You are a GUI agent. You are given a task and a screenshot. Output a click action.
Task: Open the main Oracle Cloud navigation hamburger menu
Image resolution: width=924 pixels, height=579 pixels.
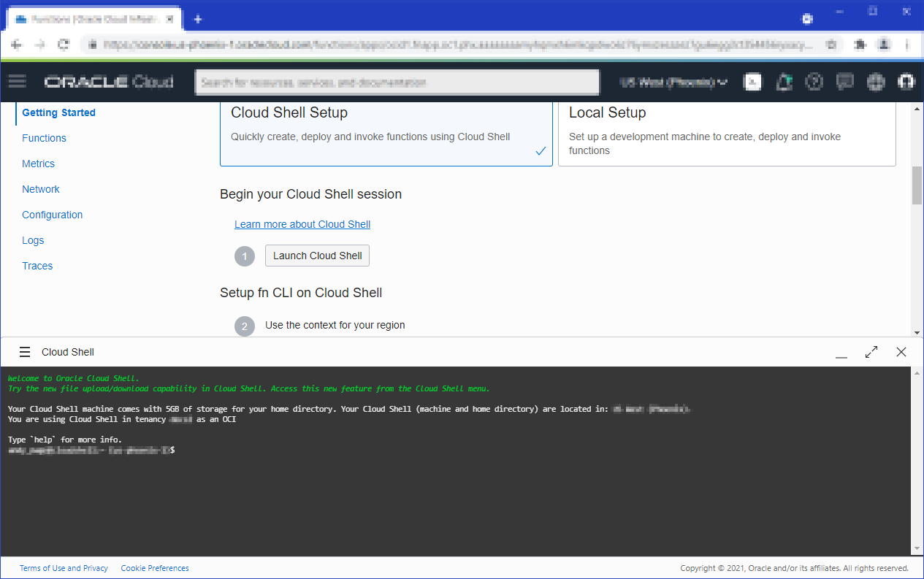pyautogui.click(x=17, y=82)
